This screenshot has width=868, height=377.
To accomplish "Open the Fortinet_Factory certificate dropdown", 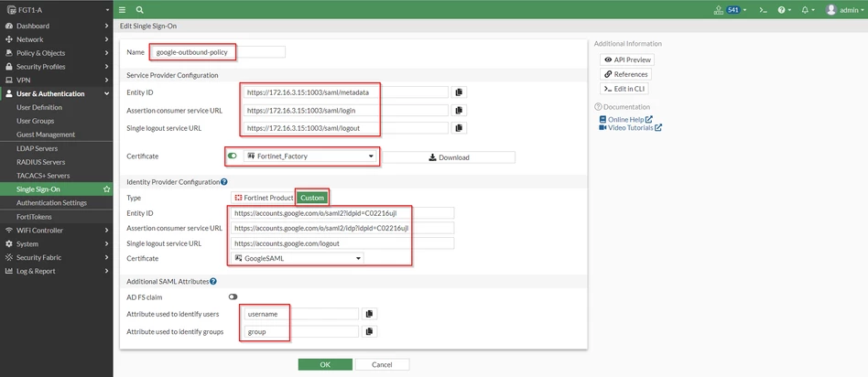I will (310, 156).
